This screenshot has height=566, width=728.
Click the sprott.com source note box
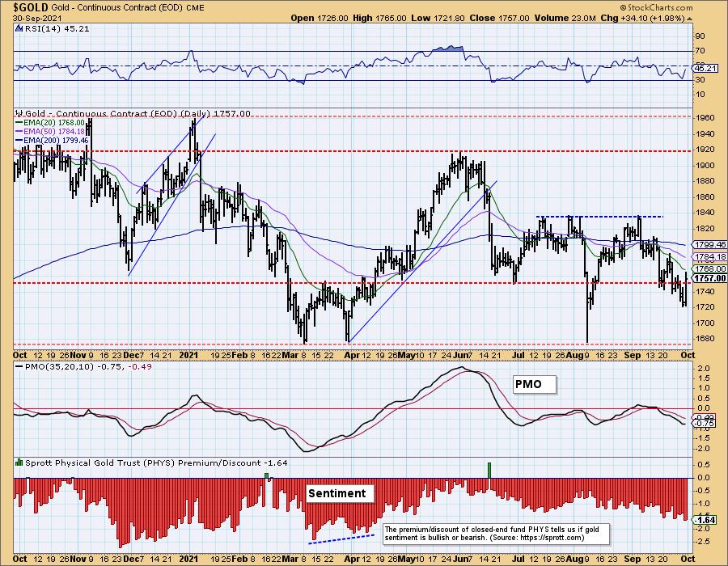coord(495,534)
